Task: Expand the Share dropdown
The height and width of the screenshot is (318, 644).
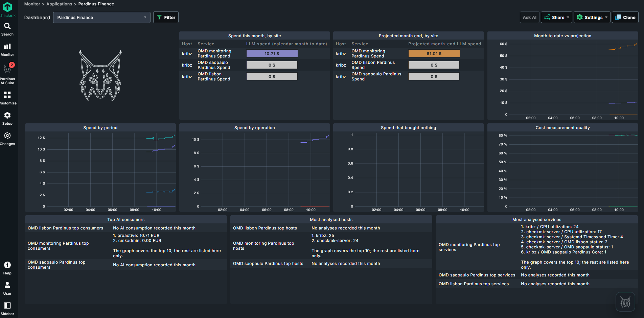Action: (556, 18)
